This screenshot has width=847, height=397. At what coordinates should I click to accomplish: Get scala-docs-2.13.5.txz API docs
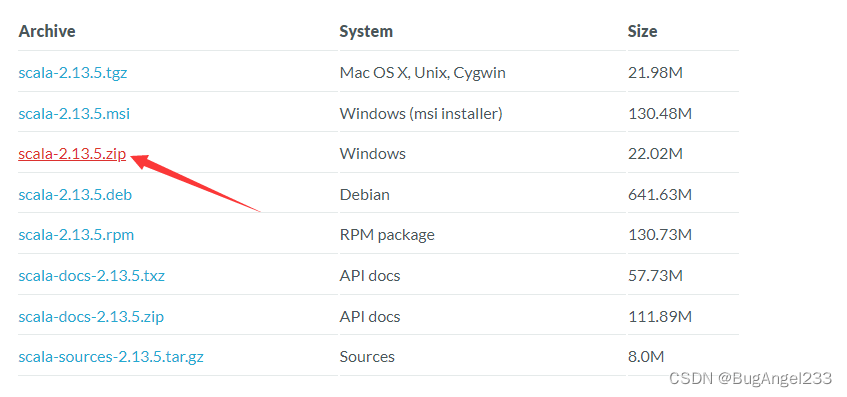click(x=92, y=275)
